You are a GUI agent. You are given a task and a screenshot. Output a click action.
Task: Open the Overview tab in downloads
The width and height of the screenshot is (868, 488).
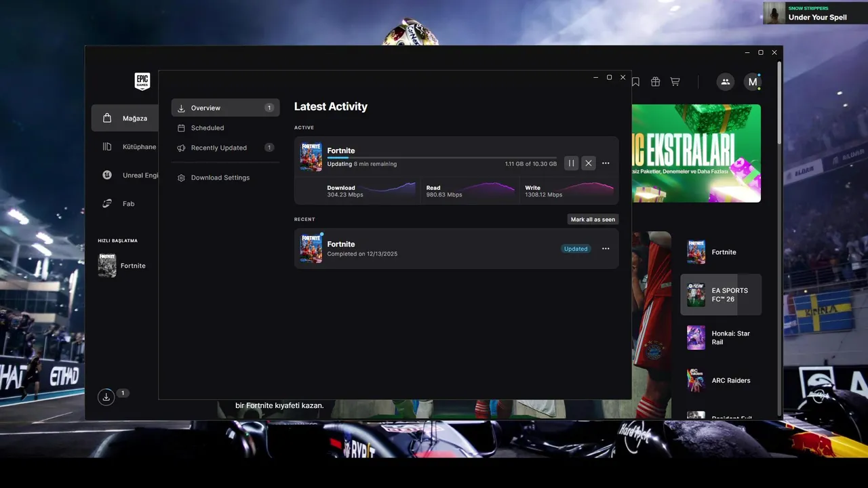pyautogui.click(x=225, y=108)
